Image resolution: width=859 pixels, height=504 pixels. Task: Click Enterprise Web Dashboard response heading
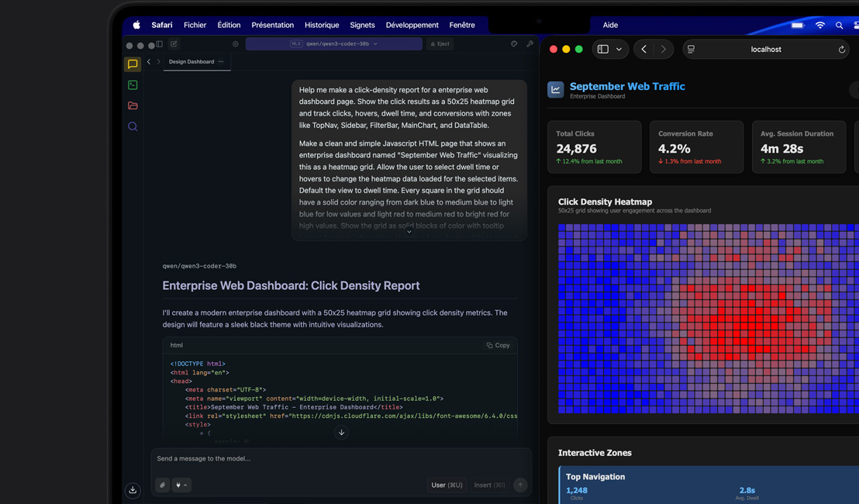pyautogui.click(x=291, y=286)
